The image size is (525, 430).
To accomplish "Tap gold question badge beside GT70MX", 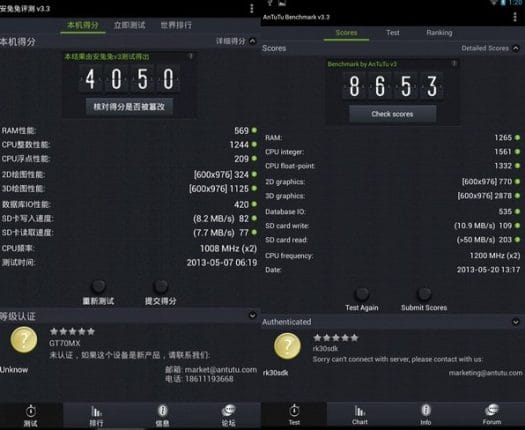I will point(24,340).
